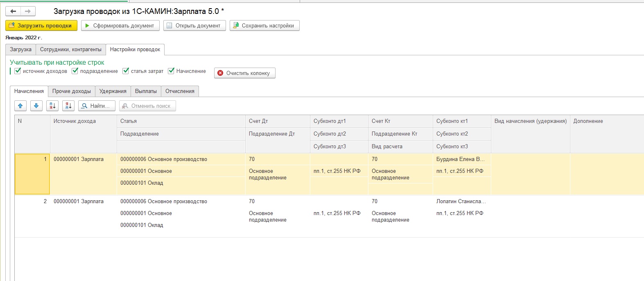Open the 'Найти...' search button

[97, 106]
